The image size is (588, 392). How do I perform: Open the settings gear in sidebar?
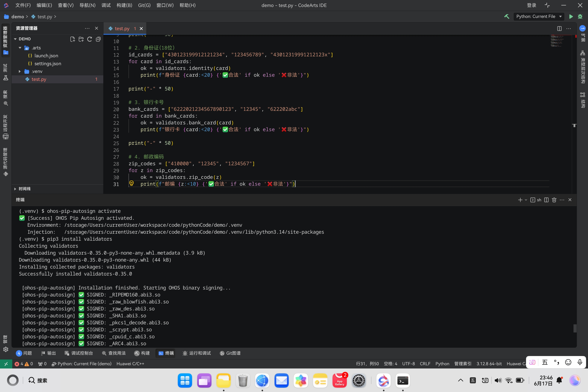(5, 349)
